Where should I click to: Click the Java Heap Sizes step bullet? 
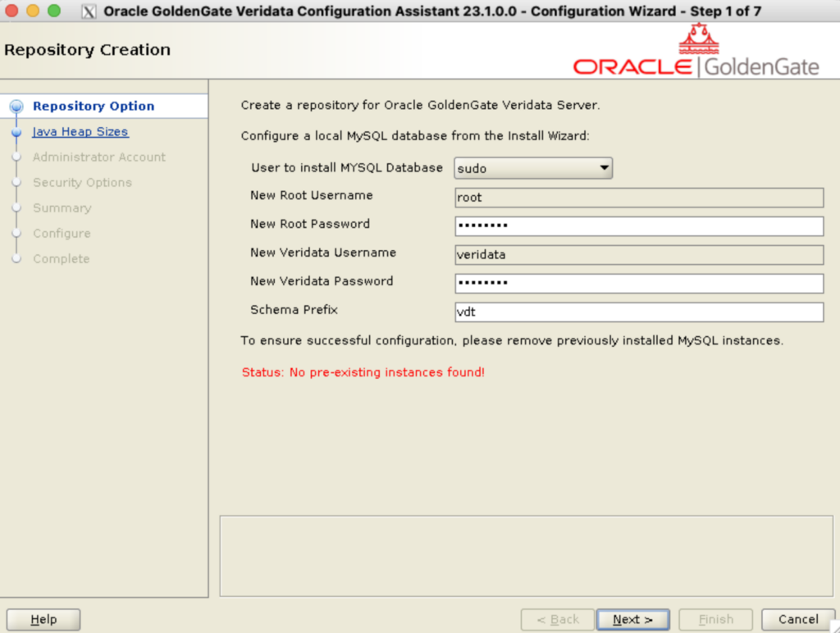pyautogui.click(x=16, y=132)
